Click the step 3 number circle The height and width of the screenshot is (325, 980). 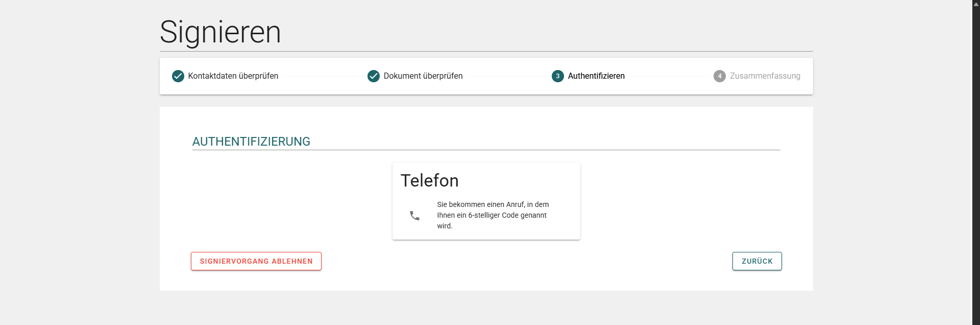point(557,76)
